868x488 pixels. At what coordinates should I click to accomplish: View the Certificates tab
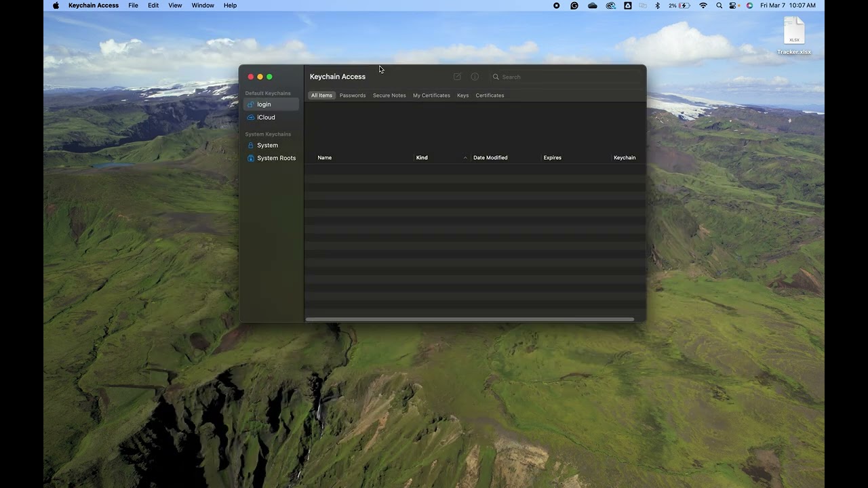coord(490,96)
